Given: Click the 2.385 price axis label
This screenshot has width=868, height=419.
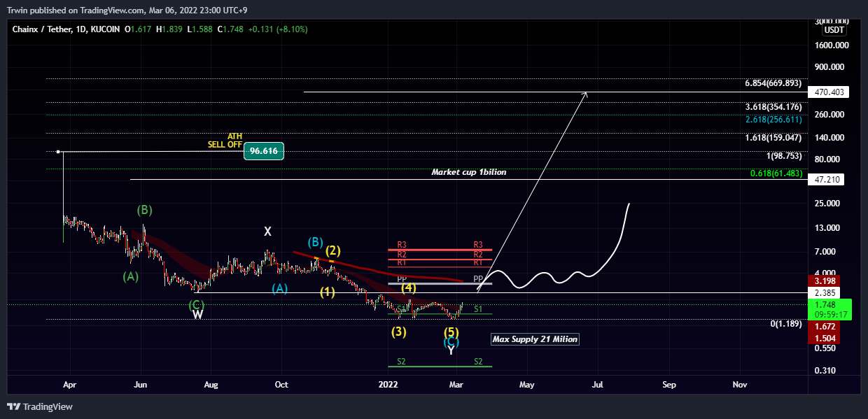Looking at the screenshot, I should [825, 292].
